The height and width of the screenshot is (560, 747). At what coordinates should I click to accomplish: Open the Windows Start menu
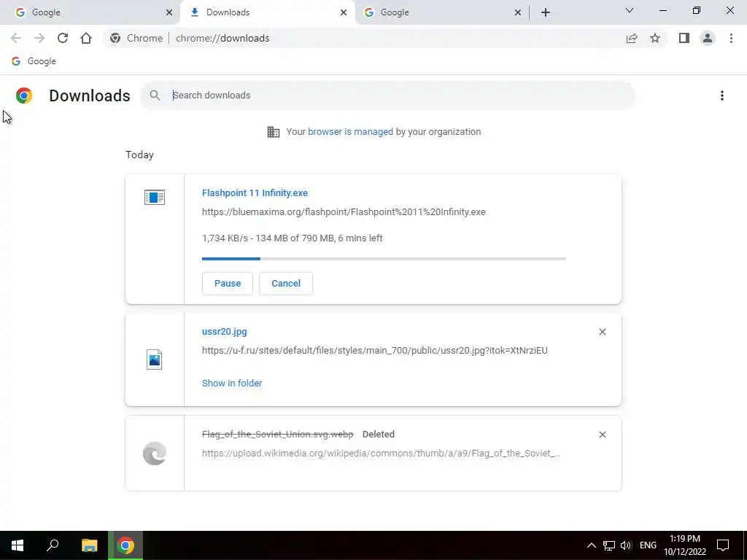18,545
